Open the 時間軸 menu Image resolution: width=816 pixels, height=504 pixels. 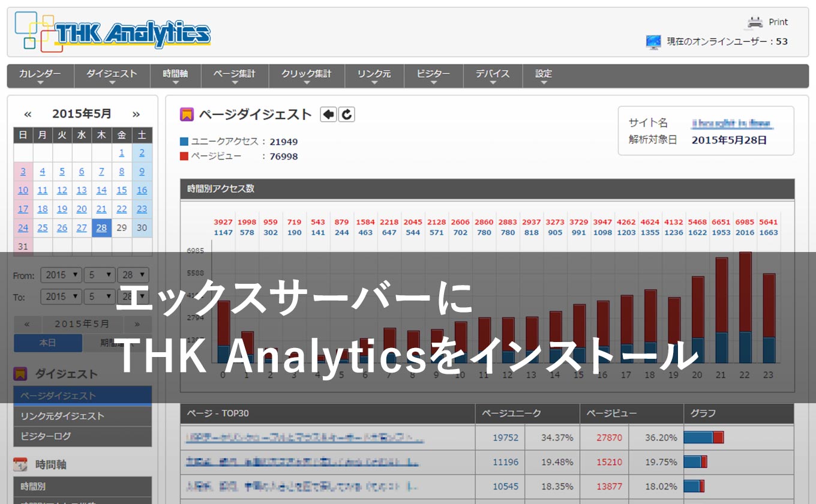tap(175, 76)
